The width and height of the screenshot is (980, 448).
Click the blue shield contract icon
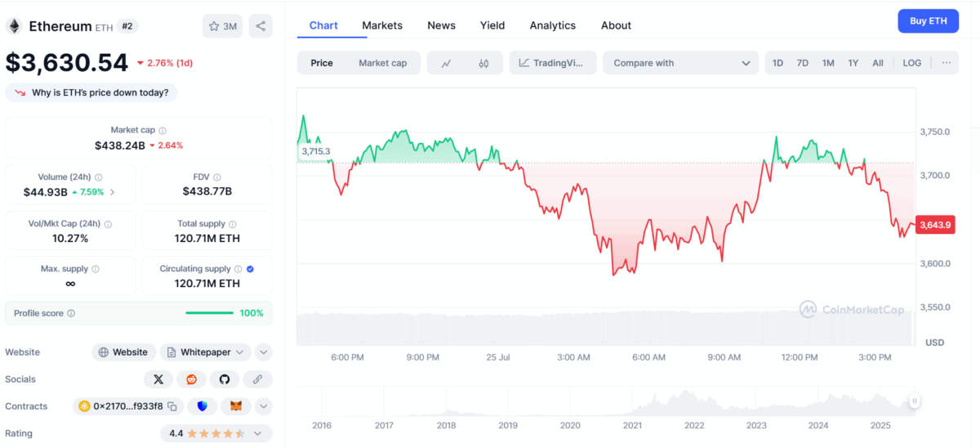point(202,406)
